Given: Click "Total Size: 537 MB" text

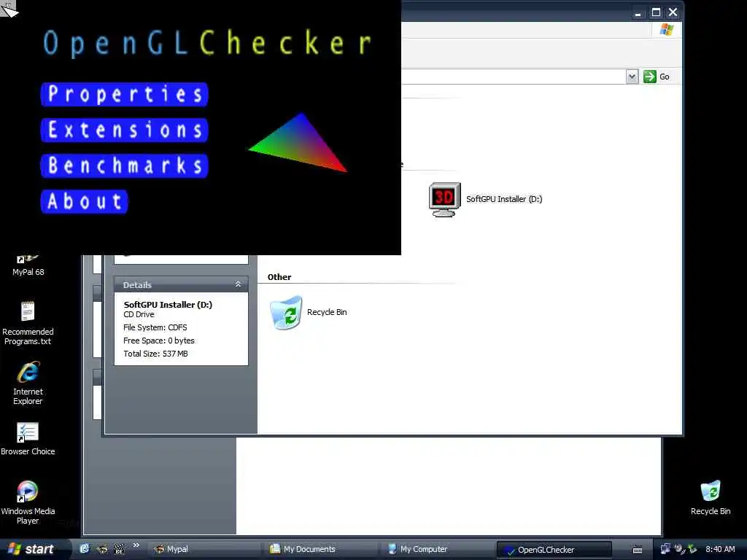Looking at the screenshot, I should point(156,354).
